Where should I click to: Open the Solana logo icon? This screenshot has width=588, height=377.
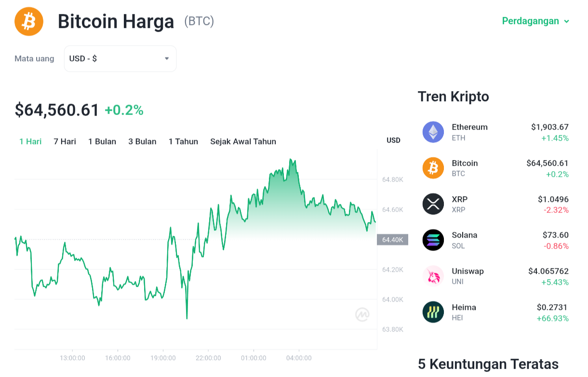[x=433, y=240]
